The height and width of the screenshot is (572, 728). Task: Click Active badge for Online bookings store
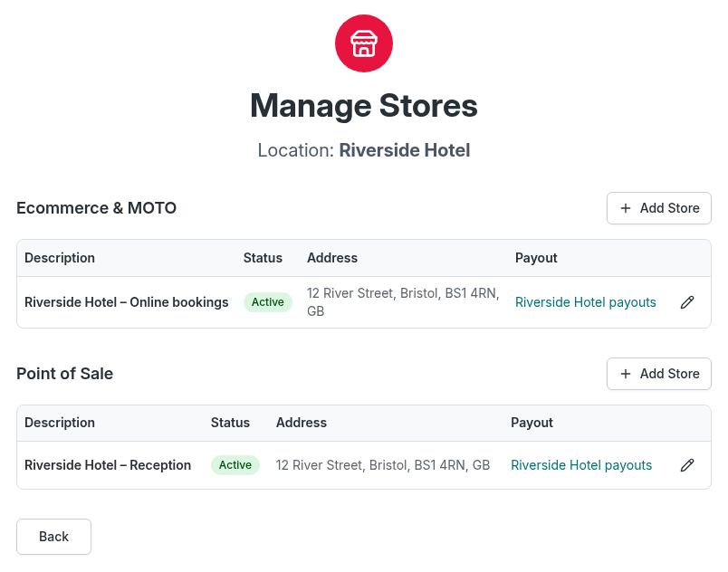coord(268,302)
